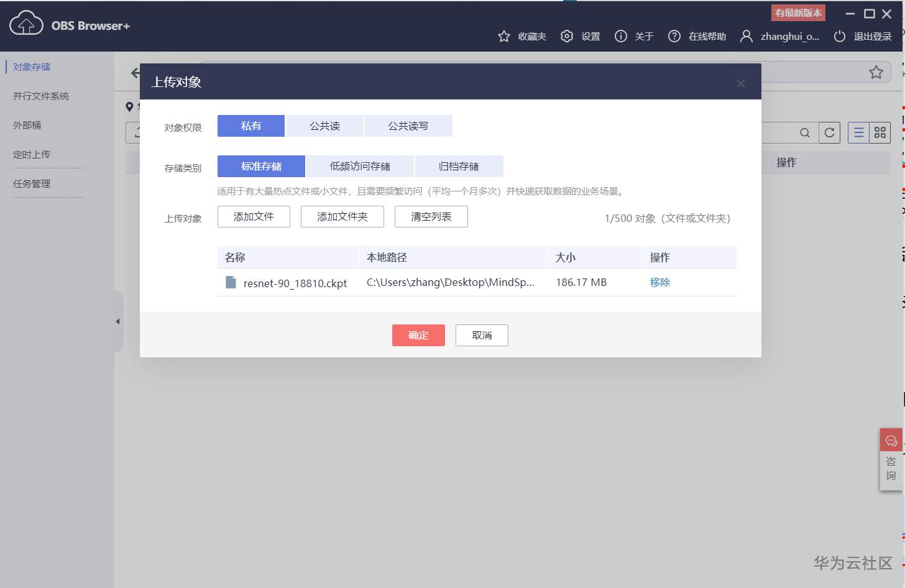Click the logout power icon
The height and width of the screenshot is (588, 905).
[840, 36]
